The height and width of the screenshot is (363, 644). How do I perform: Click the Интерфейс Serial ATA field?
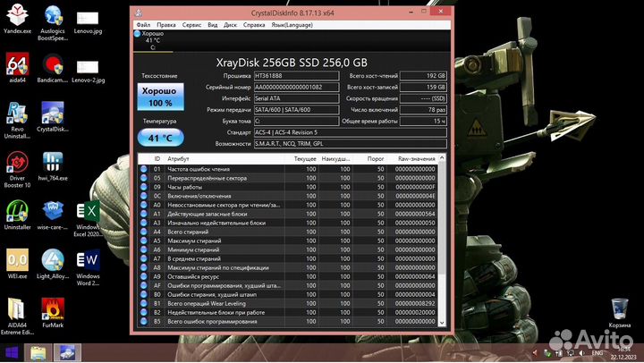click(296, 98)
